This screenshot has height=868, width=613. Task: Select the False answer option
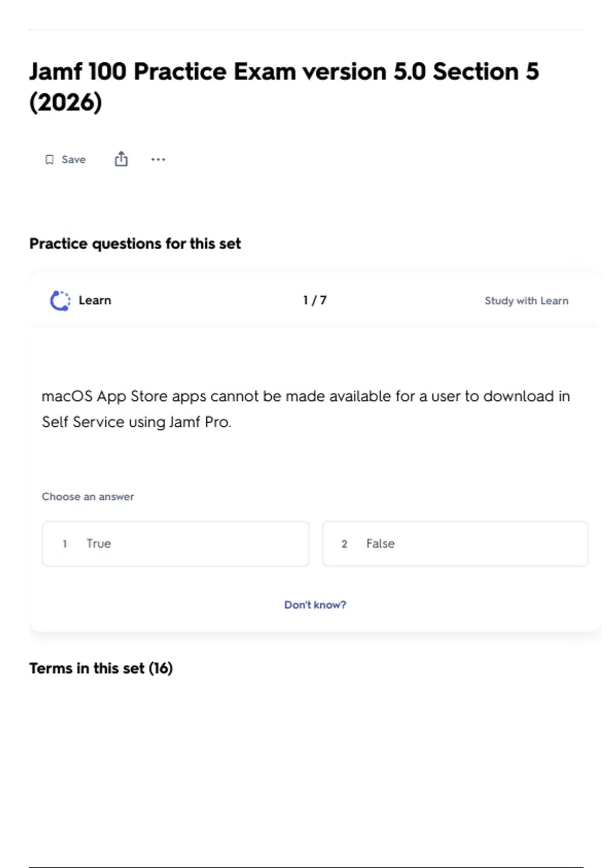(x=455, y=544)
